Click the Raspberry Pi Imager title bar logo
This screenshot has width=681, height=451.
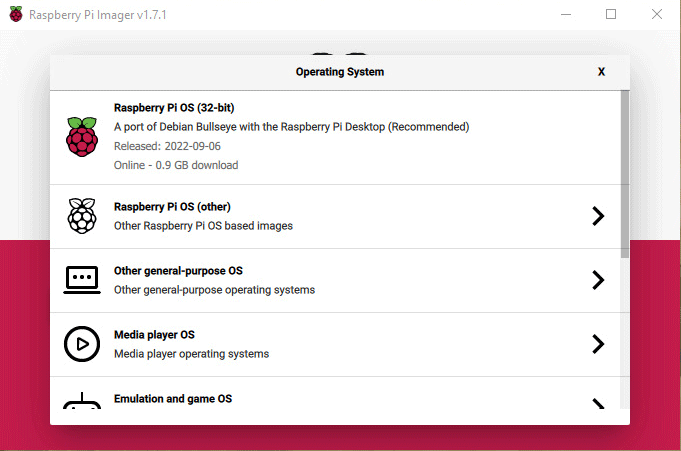pyautogui.click(x=16, y=14)
